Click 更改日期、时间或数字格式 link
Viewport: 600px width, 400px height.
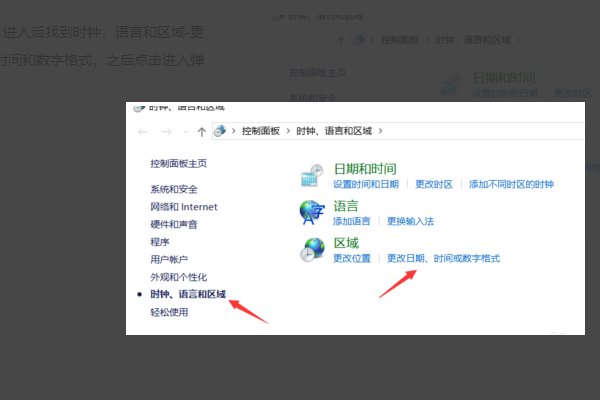point(443,259)
